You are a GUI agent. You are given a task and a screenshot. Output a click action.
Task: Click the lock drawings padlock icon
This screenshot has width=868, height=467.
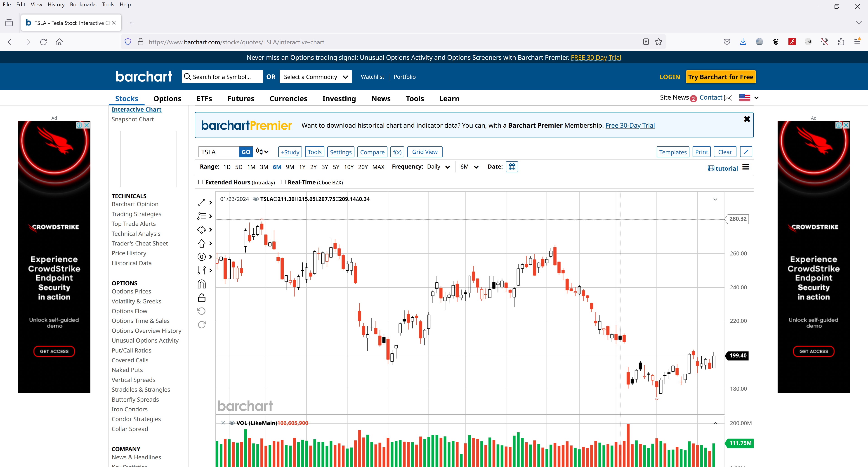coord(201,297)
